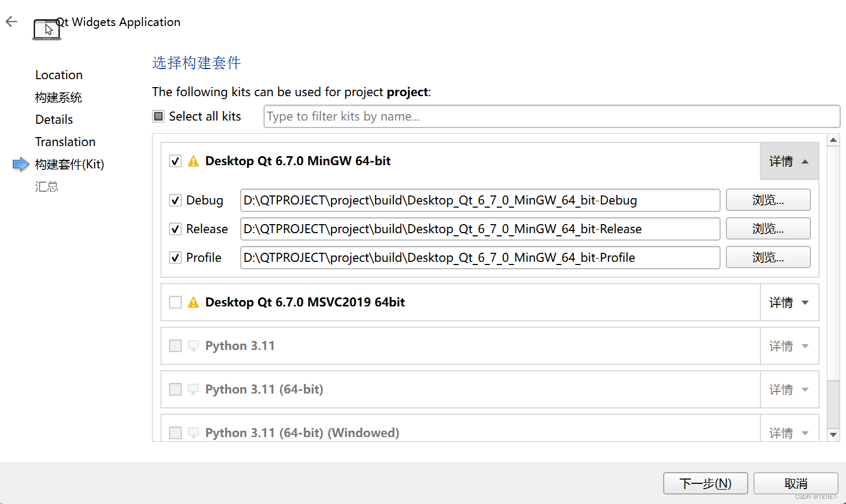The height and width of the screenshot is (504, 846).
Task: Click the scroll down arrow of kits list
Action: (x=833, y=434)
